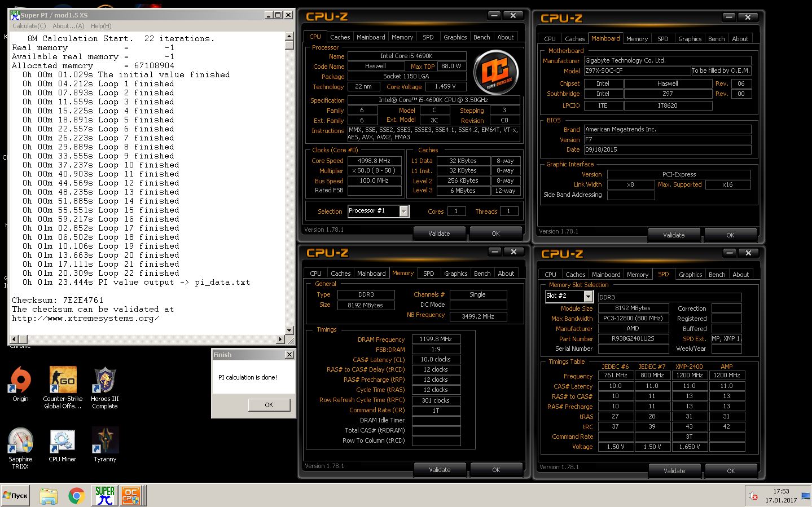Click Validate in the SPD window

point(674,471)
